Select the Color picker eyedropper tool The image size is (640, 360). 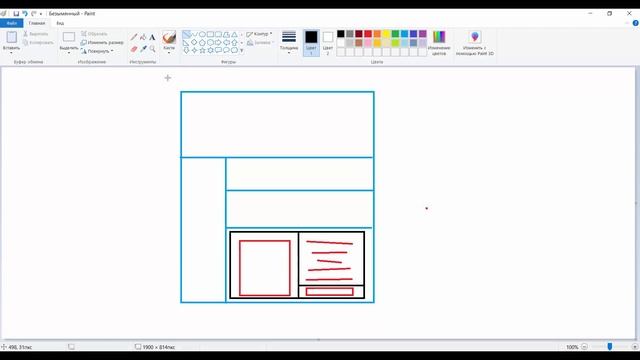coord(143,49)
